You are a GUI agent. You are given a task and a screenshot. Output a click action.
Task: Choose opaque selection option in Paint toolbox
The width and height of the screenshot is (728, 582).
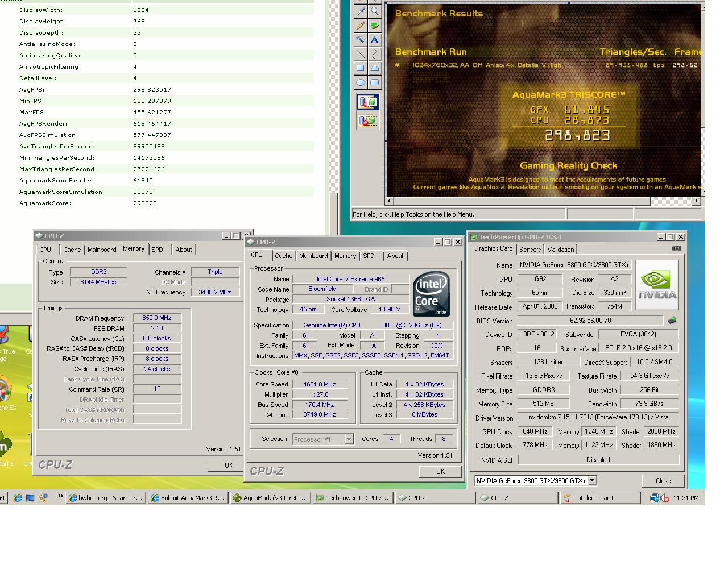click(367, 102)
